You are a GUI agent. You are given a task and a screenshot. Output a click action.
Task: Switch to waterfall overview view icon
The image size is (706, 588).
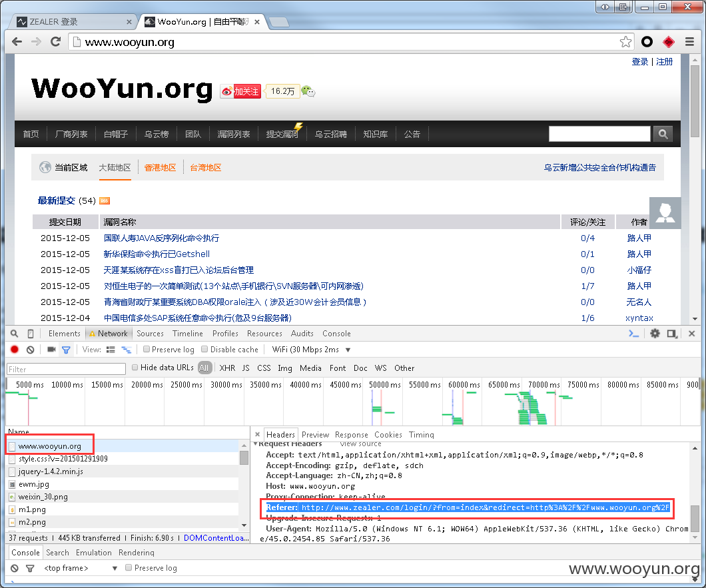(127, 350)
